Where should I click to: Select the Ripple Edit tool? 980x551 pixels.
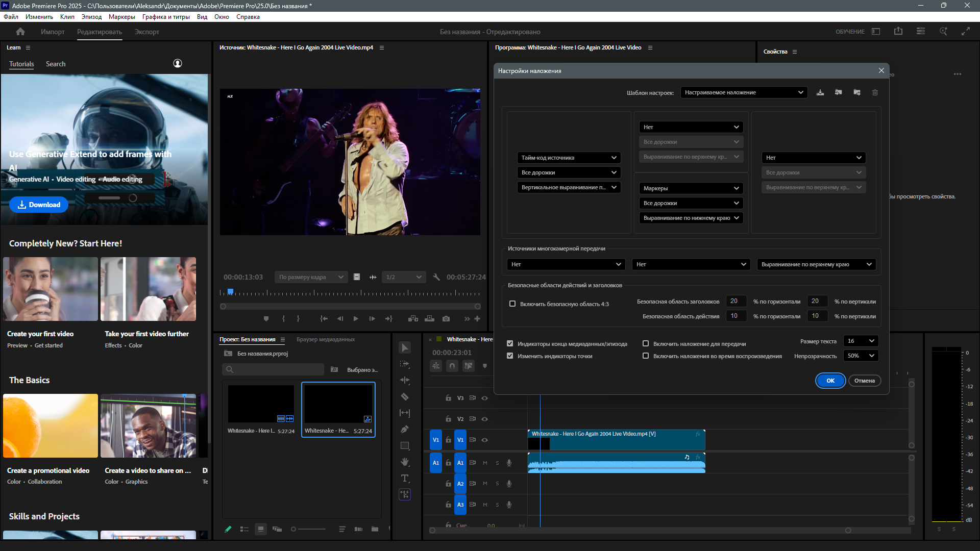(405, 381)
